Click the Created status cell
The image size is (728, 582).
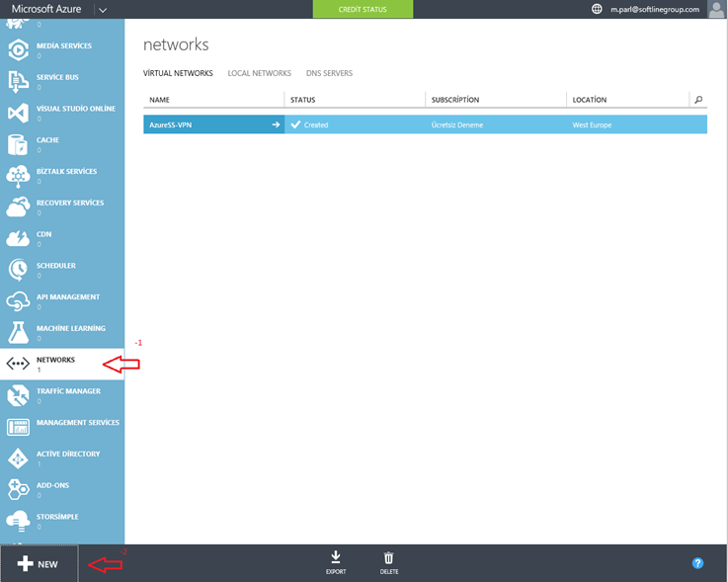click(x=355, y=125)
